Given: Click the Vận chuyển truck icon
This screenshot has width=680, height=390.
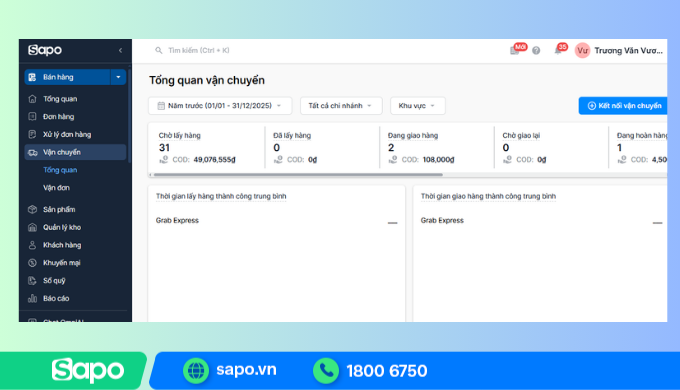Looking at the screenshot, I should (33, 152).
